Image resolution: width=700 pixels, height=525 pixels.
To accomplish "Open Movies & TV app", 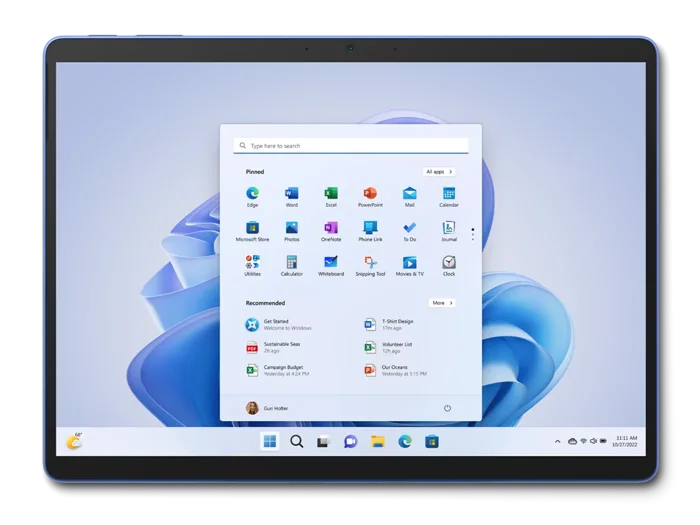I will [x=409, y=266].
